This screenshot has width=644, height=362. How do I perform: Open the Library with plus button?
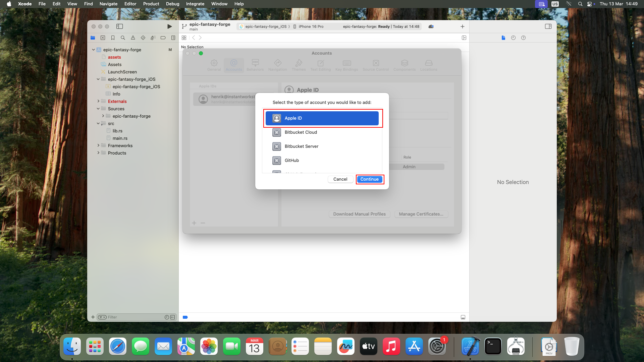462,26
